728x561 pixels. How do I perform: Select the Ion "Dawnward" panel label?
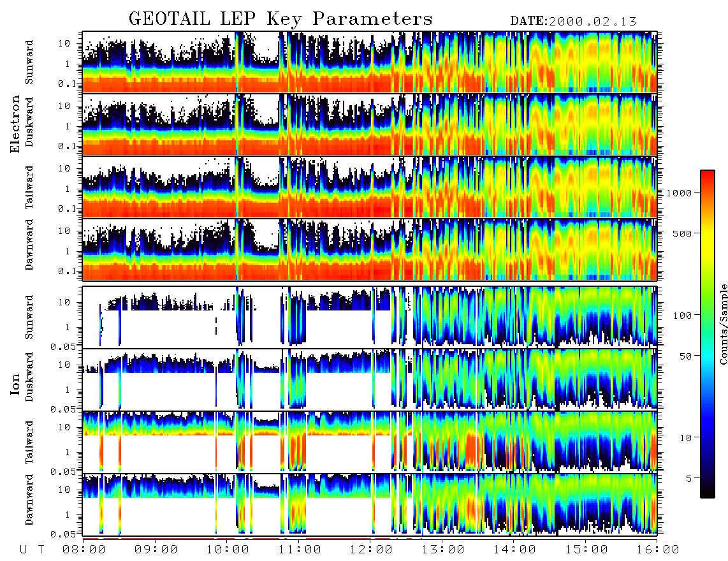click(x=29, y=499)
